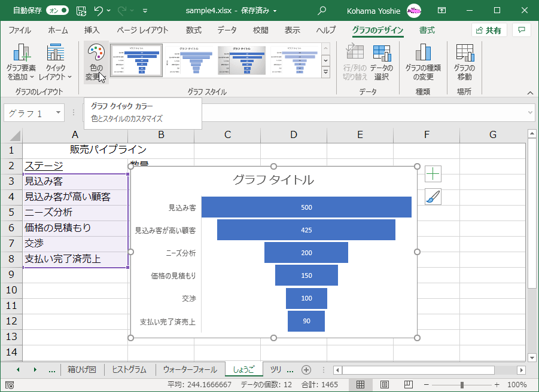Image resolution: width=539 pixels, height=392 pixels.
Task: Open the 箱ひげ図 sheet tab
Action: (82, 370)
